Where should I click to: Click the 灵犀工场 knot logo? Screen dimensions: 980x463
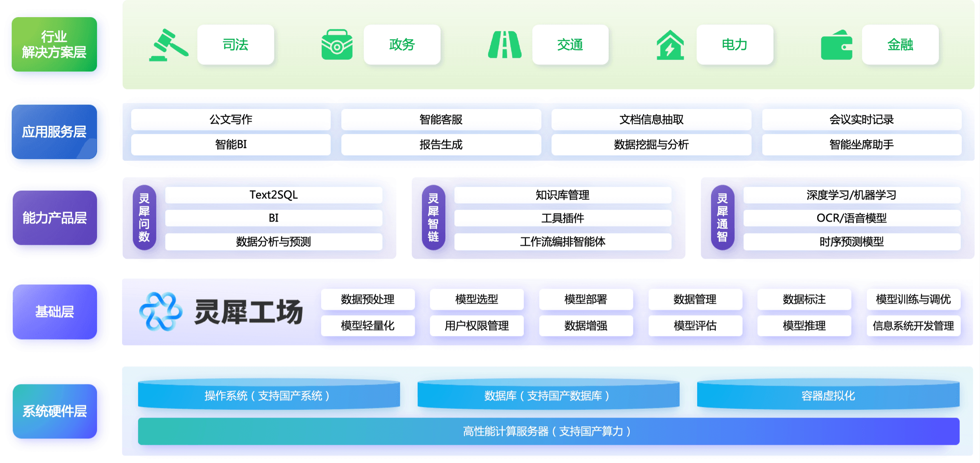coord(160,312)
